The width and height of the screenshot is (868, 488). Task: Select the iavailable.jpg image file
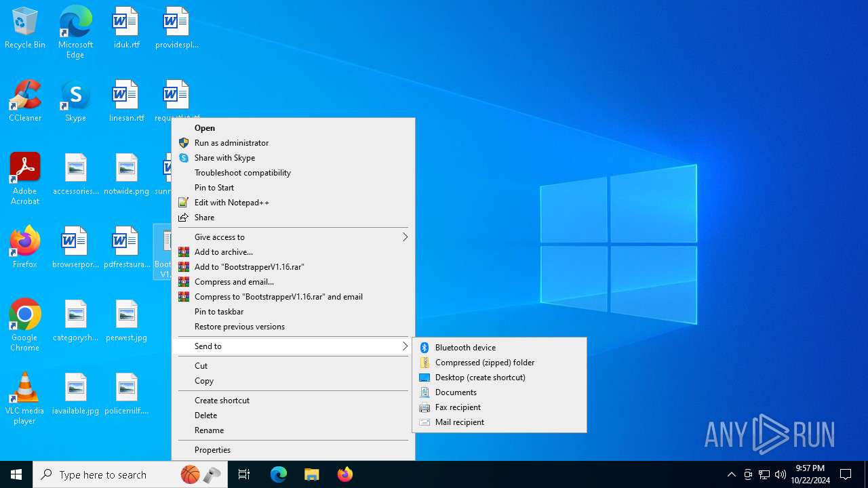(75, 394)
